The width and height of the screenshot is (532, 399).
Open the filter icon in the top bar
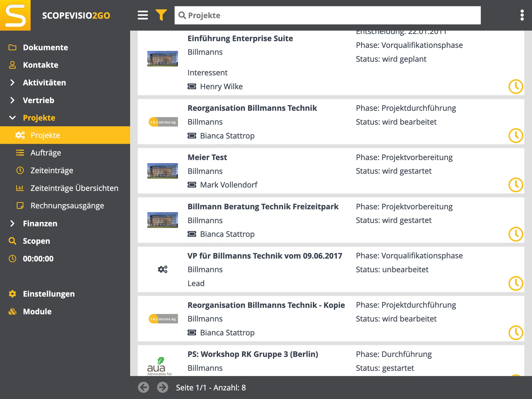tap(161, 15)
